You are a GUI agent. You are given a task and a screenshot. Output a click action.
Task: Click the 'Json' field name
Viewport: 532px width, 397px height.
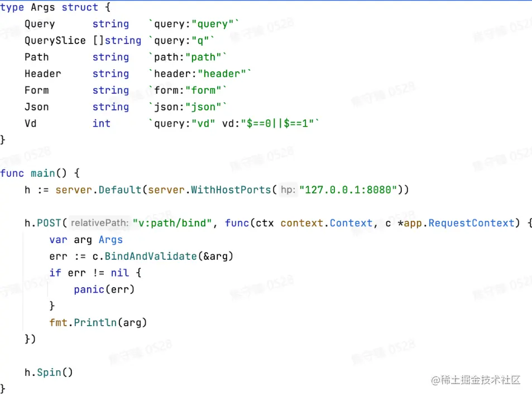(x=37, y=107)
